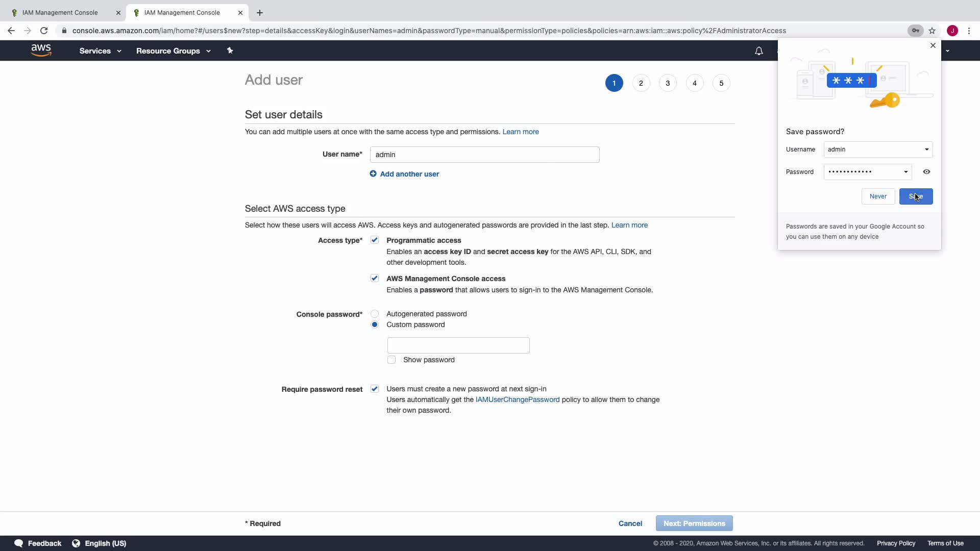The width and height of the screenshot is (980, 551).
Task: Enable the Show password checkbox
Action: pyautogui.click(x=391, y=360)
